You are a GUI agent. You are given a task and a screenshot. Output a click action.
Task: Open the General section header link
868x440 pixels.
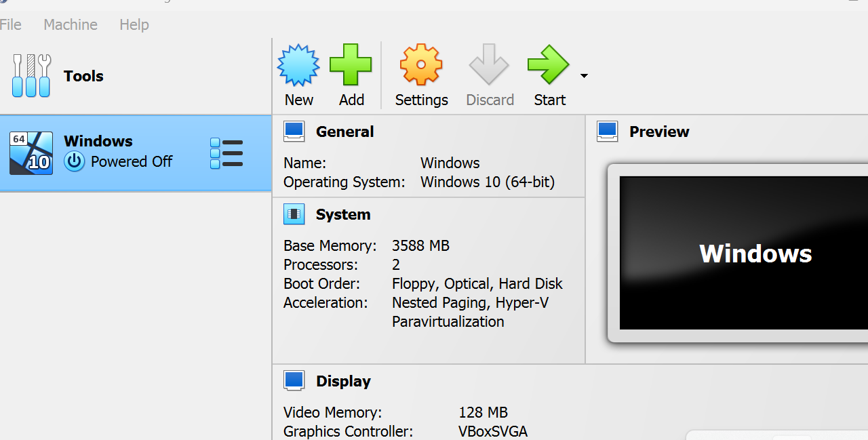click(x=345, y=132)
